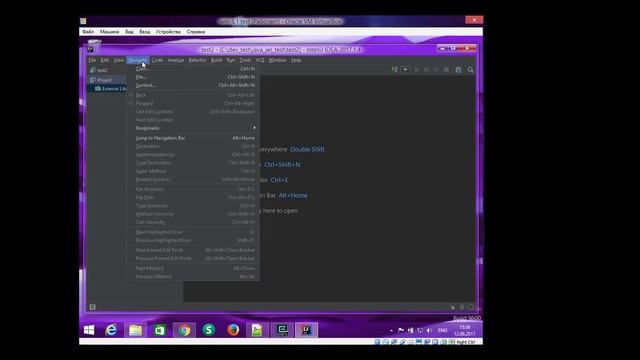
Task: Launch Internet Explorer from the taskbar
Action: coord(111,330)
